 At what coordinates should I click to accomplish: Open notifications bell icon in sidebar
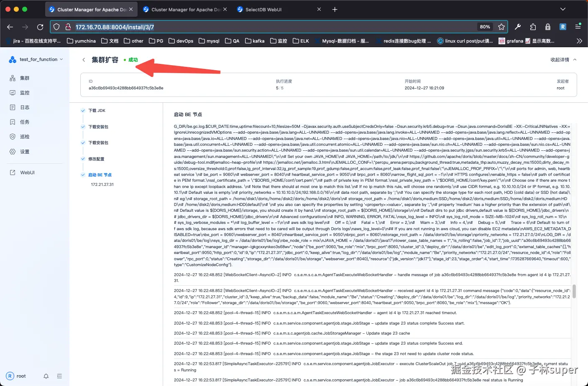point(46,376)
